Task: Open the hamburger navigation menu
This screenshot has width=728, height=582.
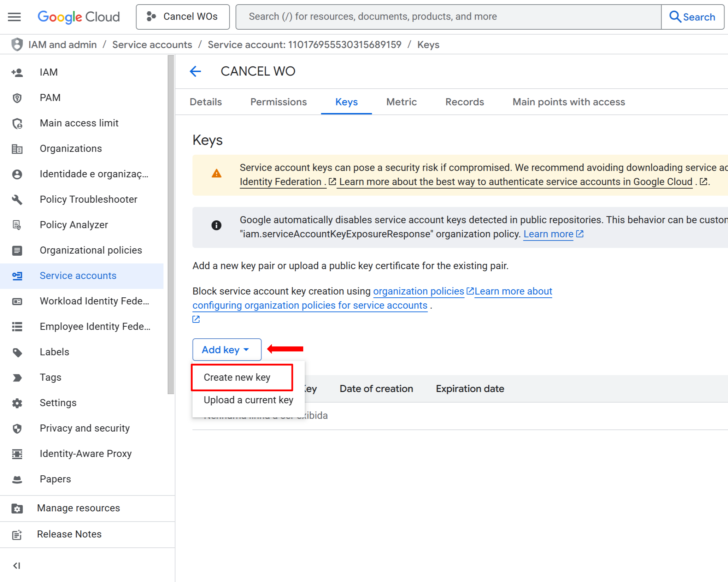Action: tap(14, 17)
